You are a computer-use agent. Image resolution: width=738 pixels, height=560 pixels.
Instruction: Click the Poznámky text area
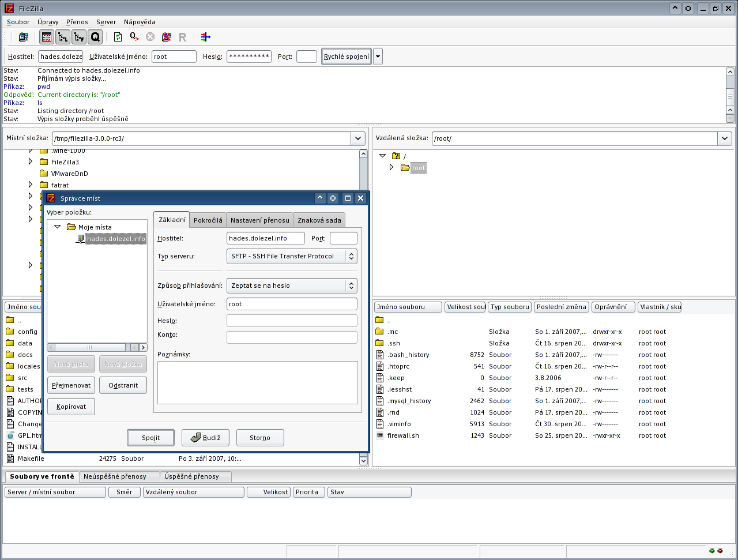click(257, 382)
